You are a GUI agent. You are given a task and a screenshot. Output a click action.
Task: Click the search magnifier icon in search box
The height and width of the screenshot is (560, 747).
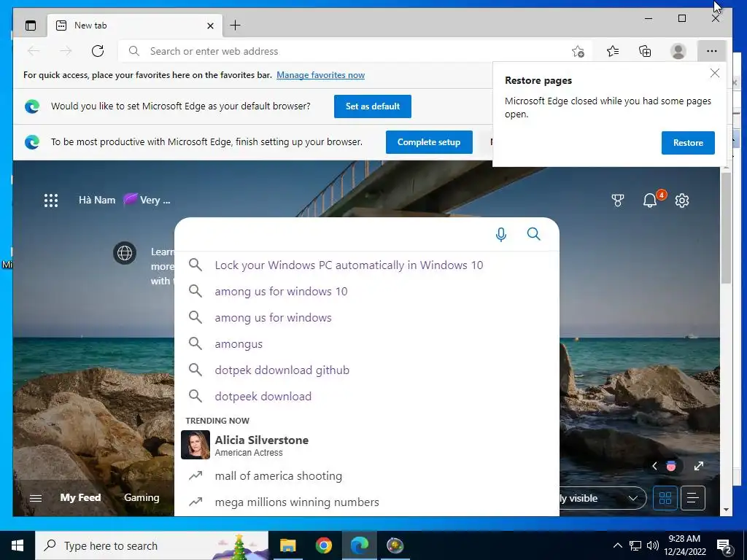pos(533,234)
